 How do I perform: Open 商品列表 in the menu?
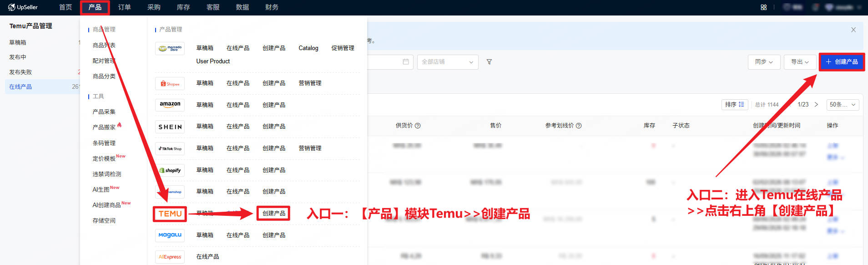(x=104, y=46)
